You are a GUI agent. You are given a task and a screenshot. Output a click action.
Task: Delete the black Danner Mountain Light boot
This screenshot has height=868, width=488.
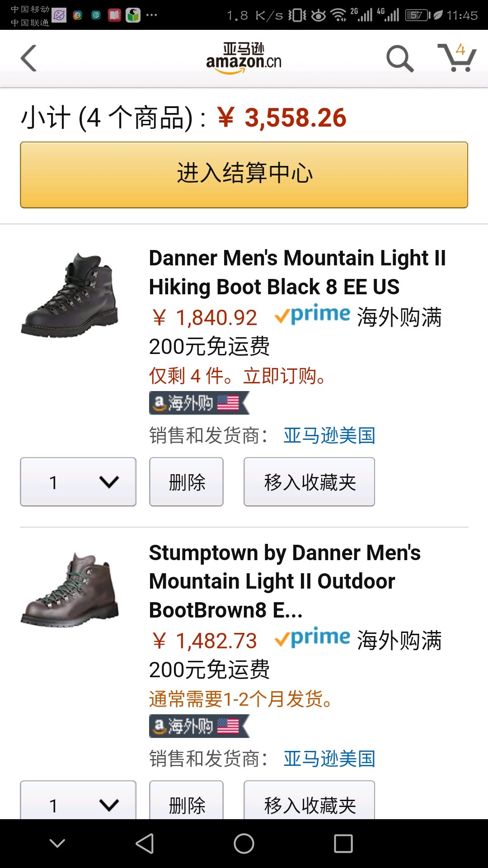[186, 482]
